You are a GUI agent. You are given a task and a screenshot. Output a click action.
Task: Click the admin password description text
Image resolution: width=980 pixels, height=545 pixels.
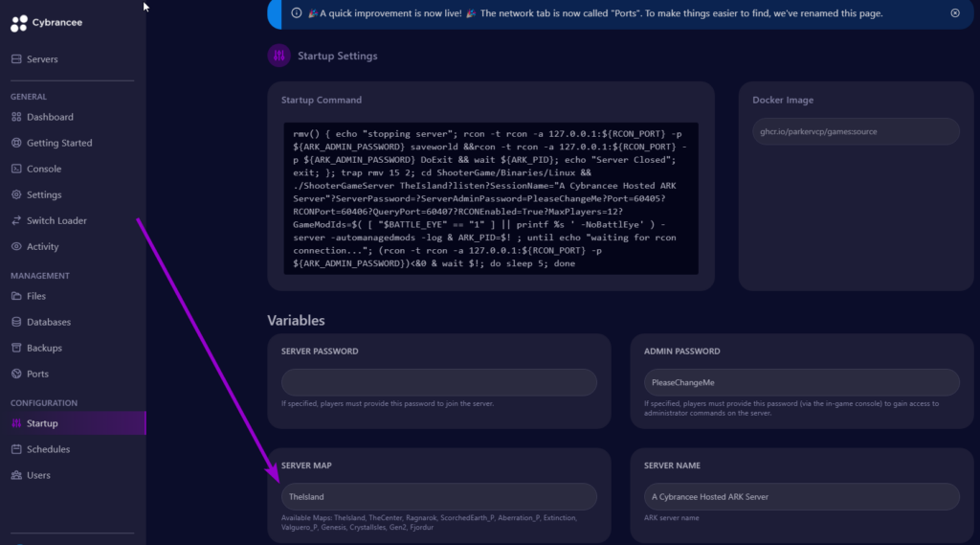(x=791, y=408)
